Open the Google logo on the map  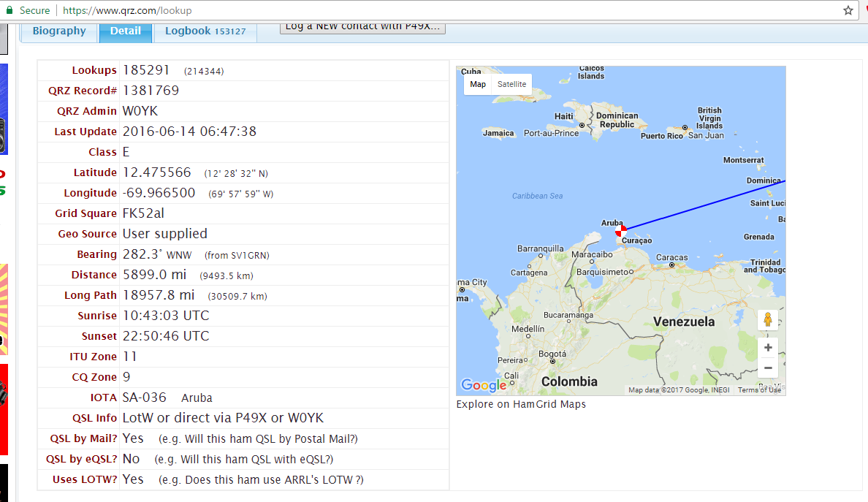(x=483, y=384)
